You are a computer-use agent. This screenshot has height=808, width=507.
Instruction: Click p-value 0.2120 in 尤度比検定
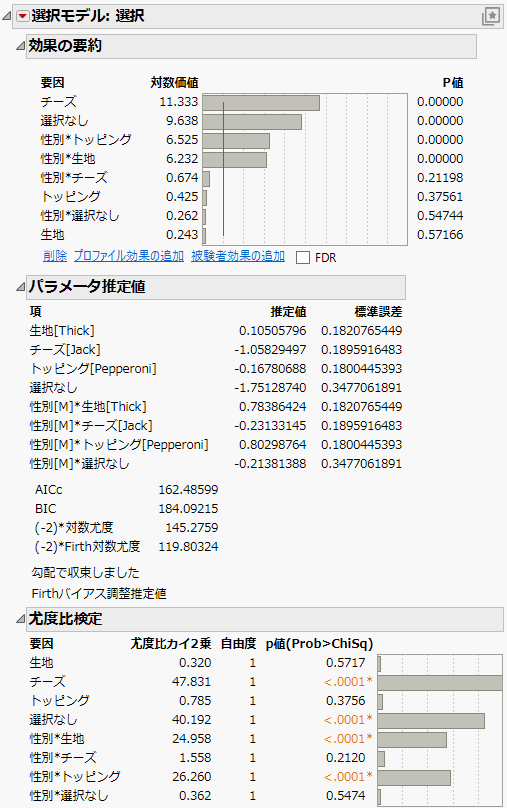tap(346, 758)
